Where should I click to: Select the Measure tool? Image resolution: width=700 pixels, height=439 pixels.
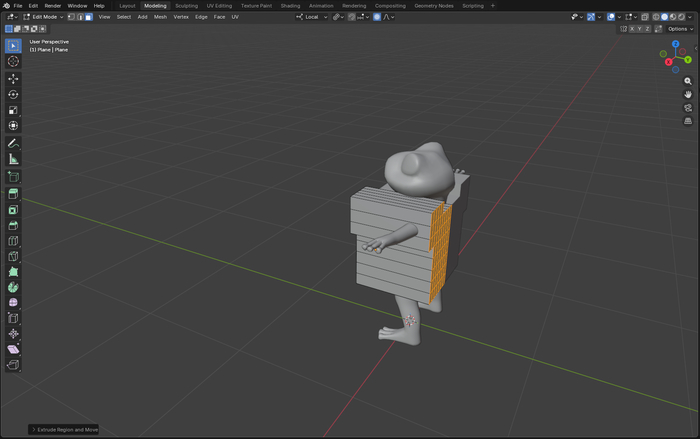pyautogui.click(x=13, y=159)
